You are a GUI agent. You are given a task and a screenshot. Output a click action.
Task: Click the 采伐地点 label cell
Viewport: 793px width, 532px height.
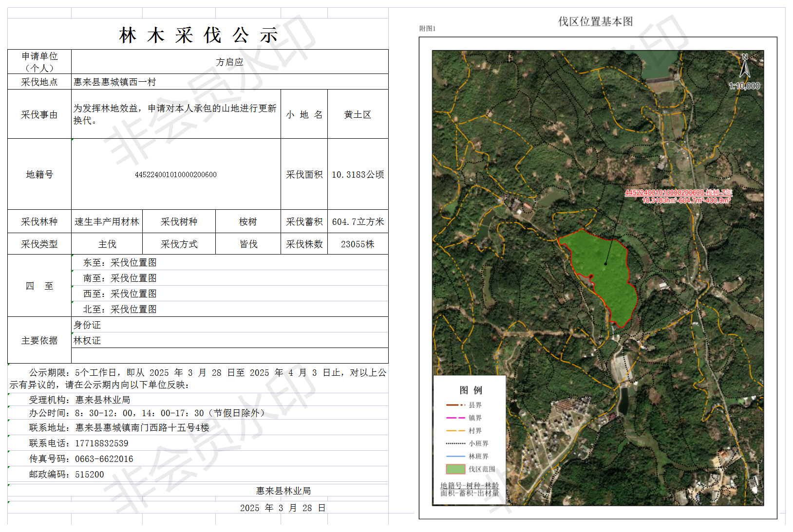coord(39,82)
